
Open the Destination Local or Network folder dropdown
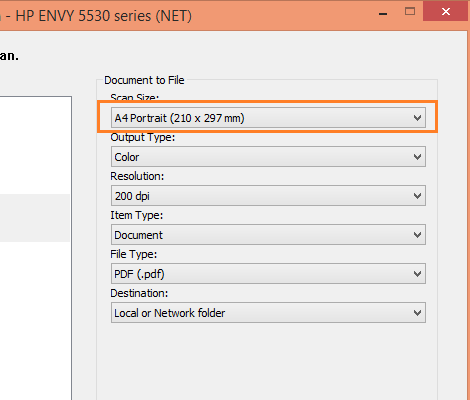tap(268, 313)
